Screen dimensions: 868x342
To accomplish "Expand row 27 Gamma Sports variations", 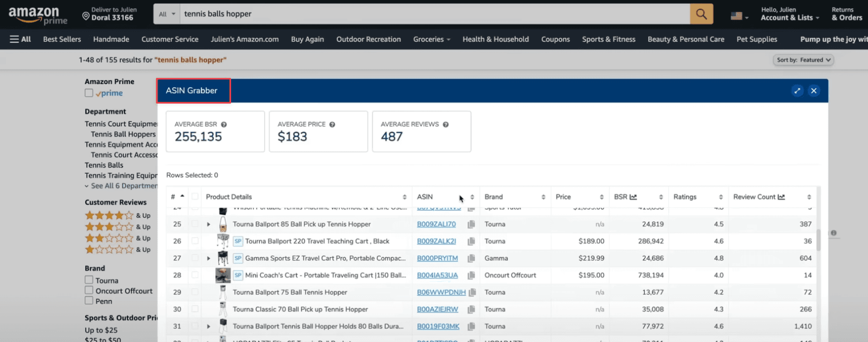I will tap(208, 258).
